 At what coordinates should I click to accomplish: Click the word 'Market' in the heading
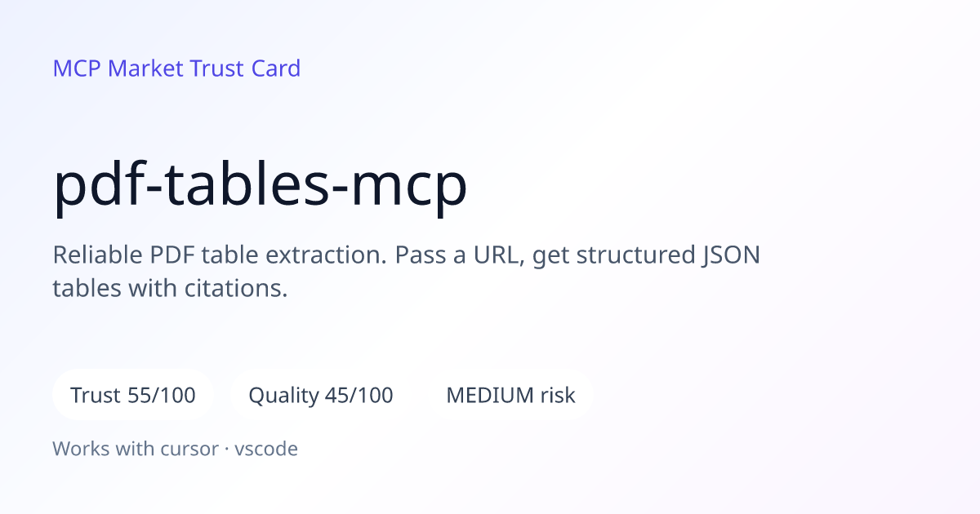pos(146,69)
